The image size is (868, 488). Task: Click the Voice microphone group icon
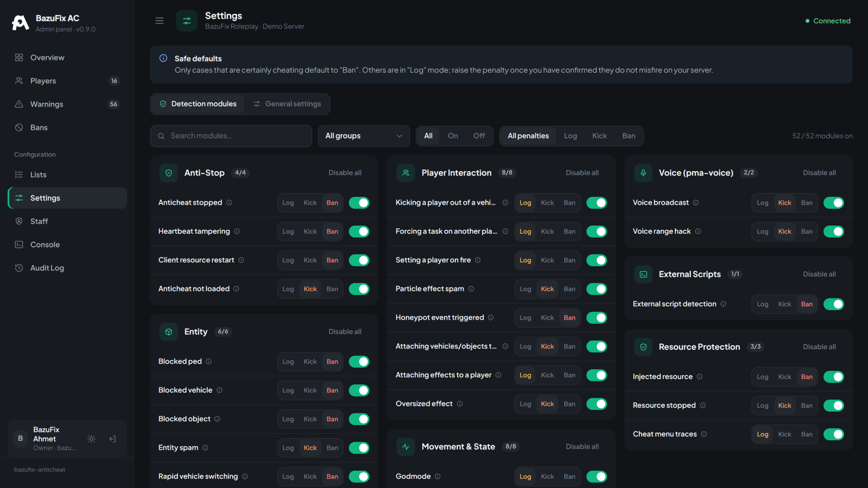pos(643,173)
